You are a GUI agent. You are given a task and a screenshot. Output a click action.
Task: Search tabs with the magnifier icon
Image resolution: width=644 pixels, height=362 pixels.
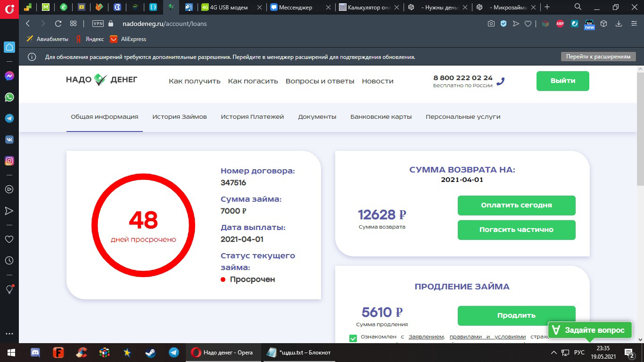point(578,7)
